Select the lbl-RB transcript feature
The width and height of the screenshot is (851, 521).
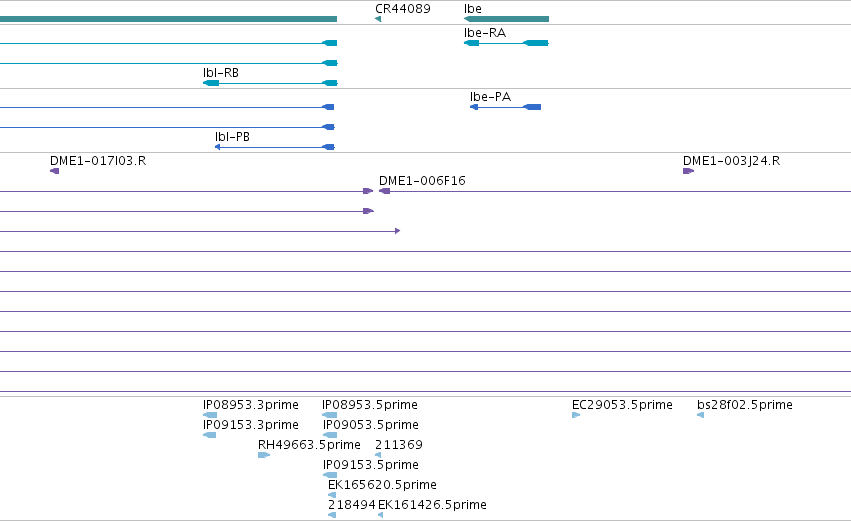[270, 83]
